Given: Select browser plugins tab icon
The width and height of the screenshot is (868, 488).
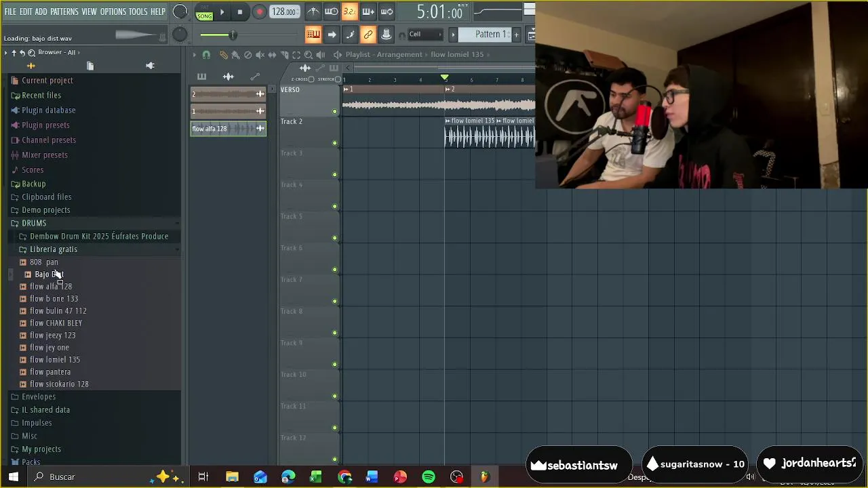Looking at the screenshot, I should coord(151,66).
